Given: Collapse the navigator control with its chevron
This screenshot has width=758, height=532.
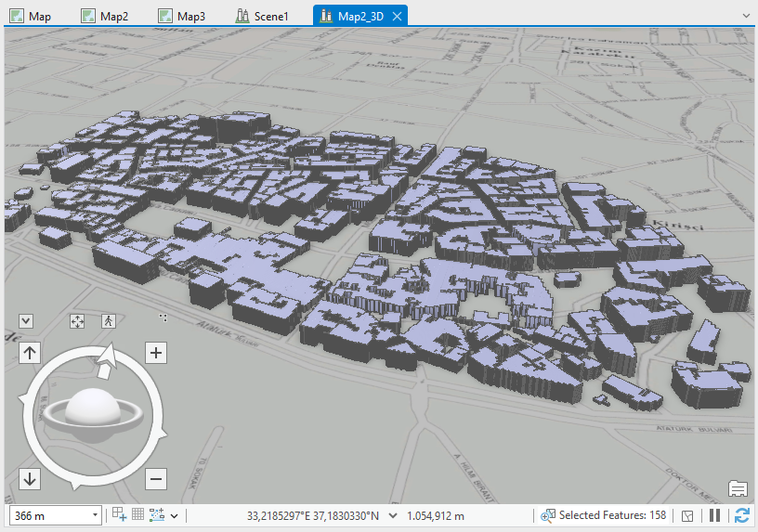Looking at the screenshot, I should [26, 321].
